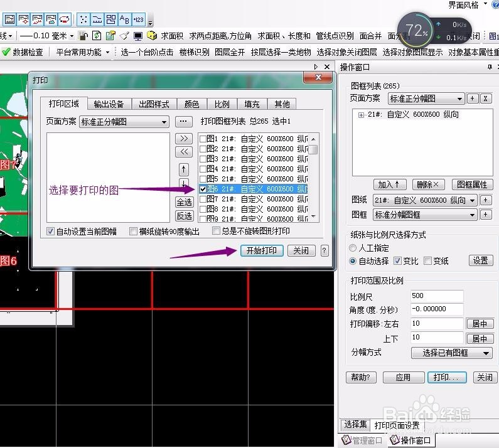499x448 pixels.
Task: Click the first ruler-map toolbar icon
Action: [x=9, y=19]
